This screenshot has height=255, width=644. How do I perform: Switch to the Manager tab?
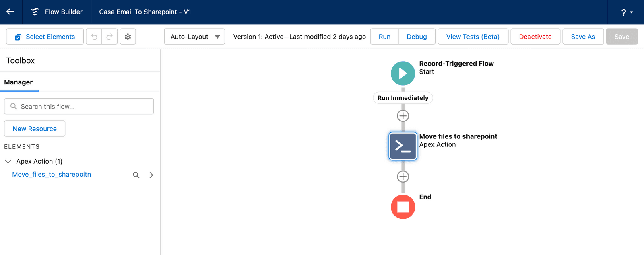click(x=19, y=82)
